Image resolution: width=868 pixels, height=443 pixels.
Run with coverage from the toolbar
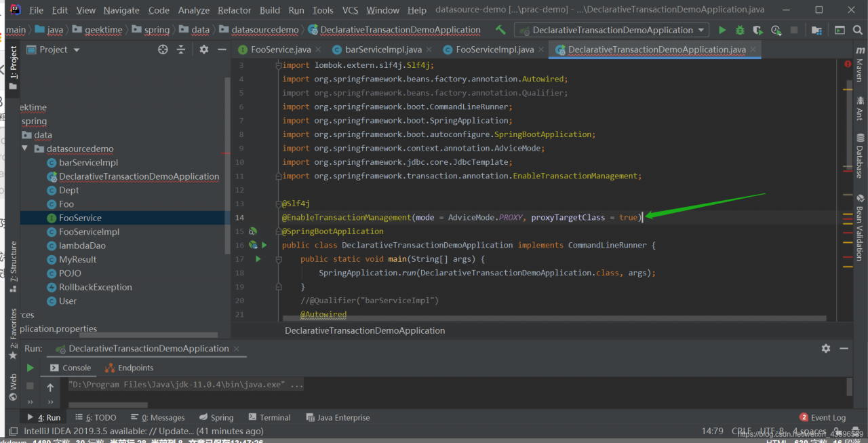757,30
